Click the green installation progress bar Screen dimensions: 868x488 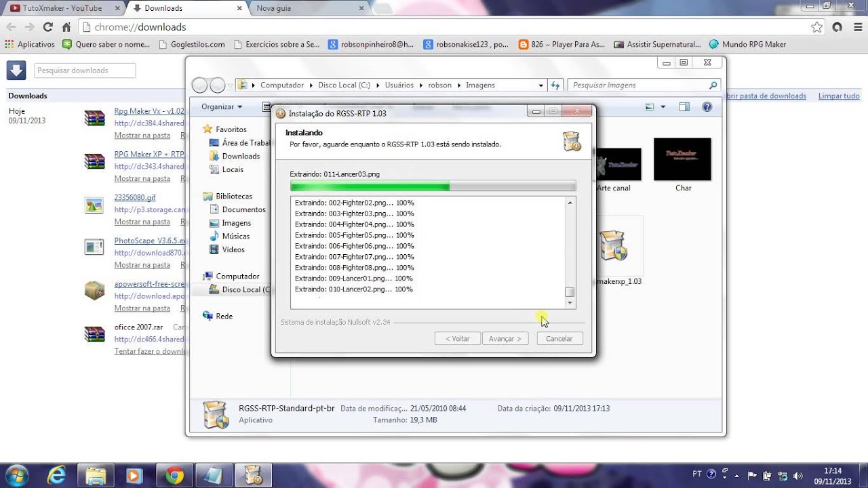pyautogui.click(x=433, y=186)
